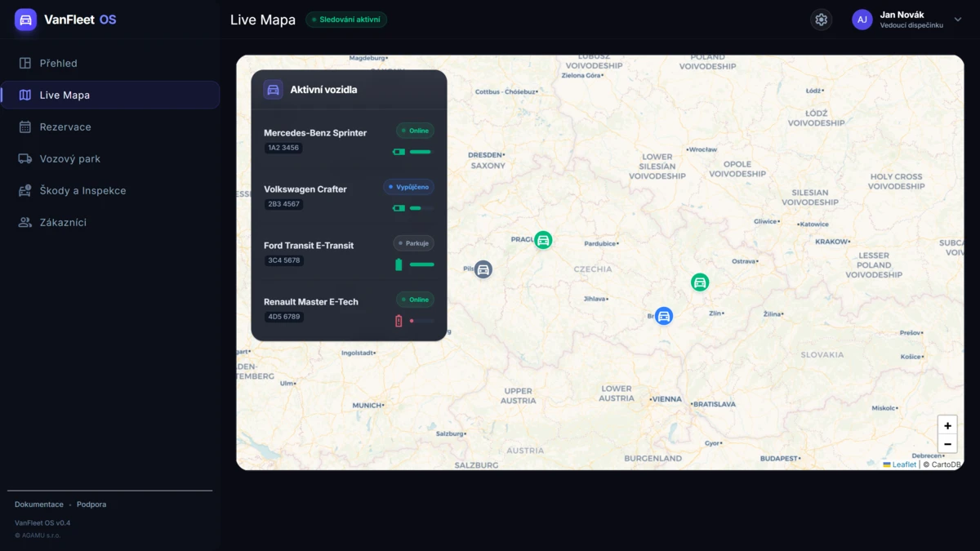Viewport: 980px width, 551px height.
Task: Click the low battery icon for Renault Master
Action: pyautogui.click(x=399, y=321)
